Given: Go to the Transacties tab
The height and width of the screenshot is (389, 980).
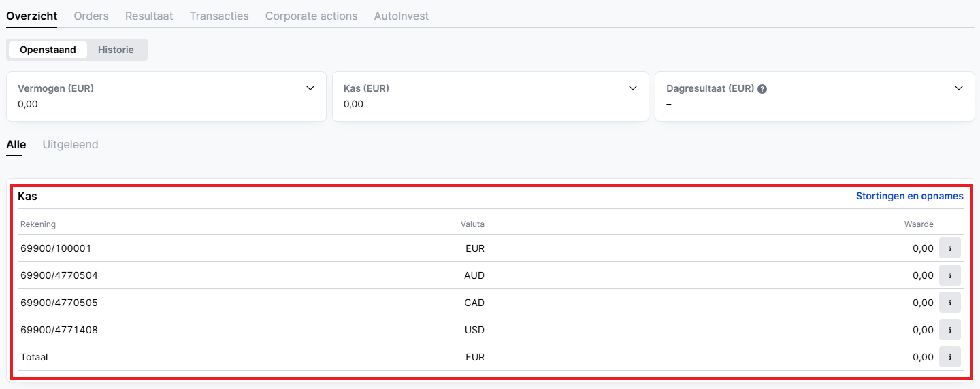Looking at the screenshot, I should (219, 16).
